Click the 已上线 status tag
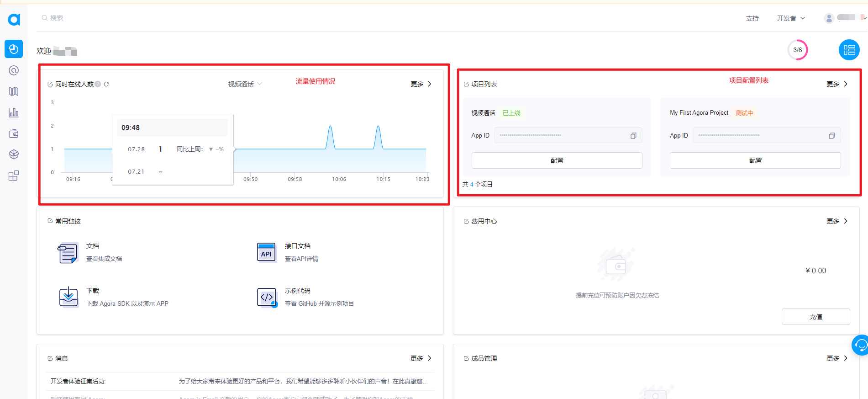Screen dimensions: 868x399 (511, 113)
